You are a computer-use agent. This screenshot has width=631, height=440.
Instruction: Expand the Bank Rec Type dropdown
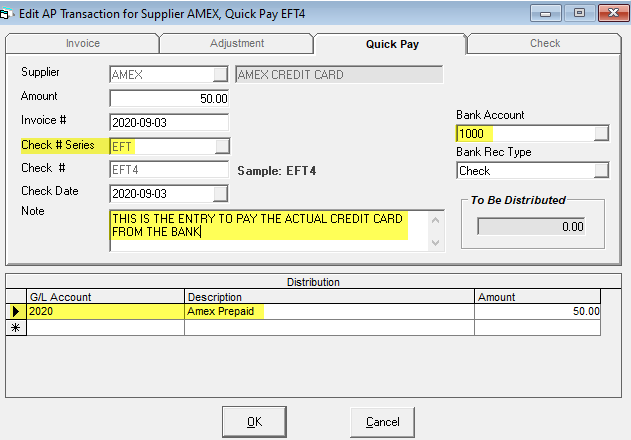point(600,171)
